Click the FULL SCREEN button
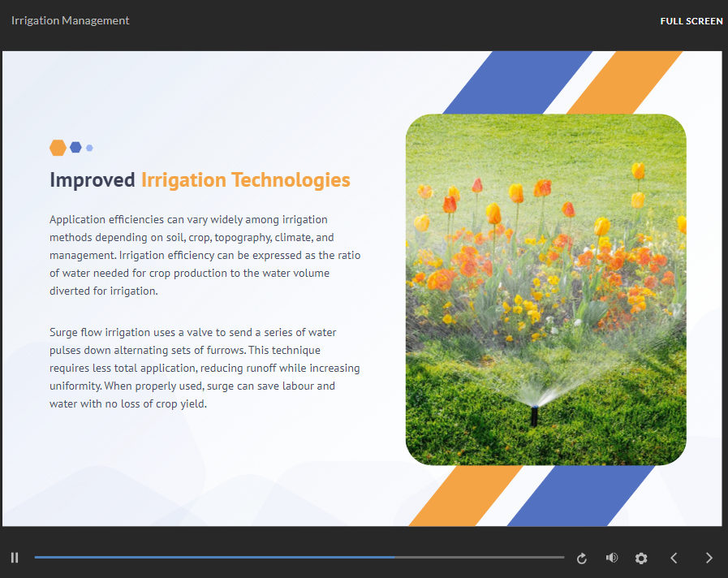Image resolution: width=728 pixels, height=578 pixels. click(691, 21)
